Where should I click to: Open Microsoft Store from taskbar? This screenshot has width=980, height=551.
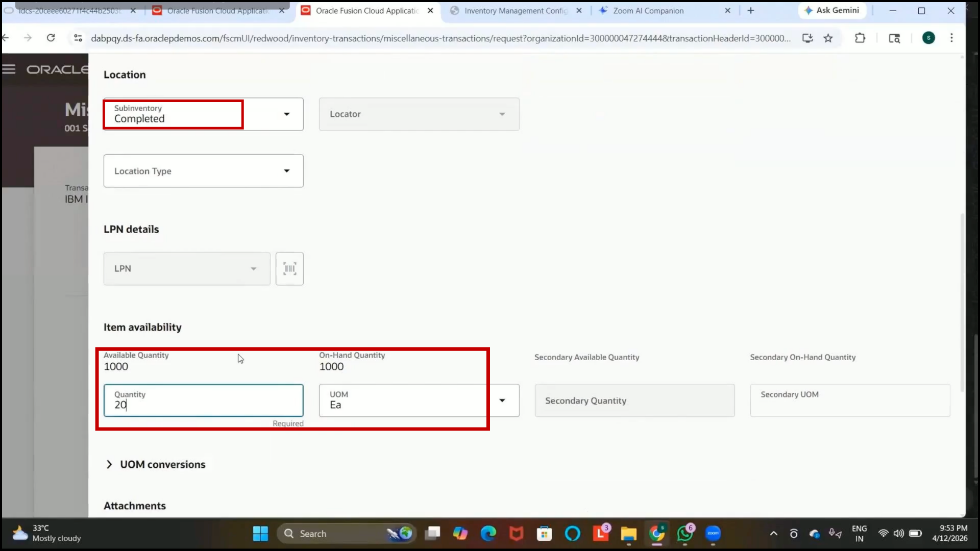pos(544,534)
